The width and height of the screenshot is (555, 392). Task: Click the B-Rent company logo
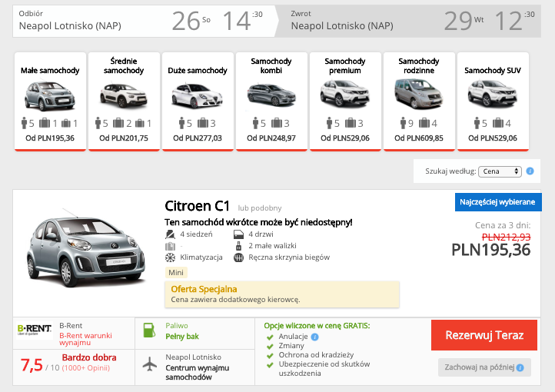(x=35, y=330)
